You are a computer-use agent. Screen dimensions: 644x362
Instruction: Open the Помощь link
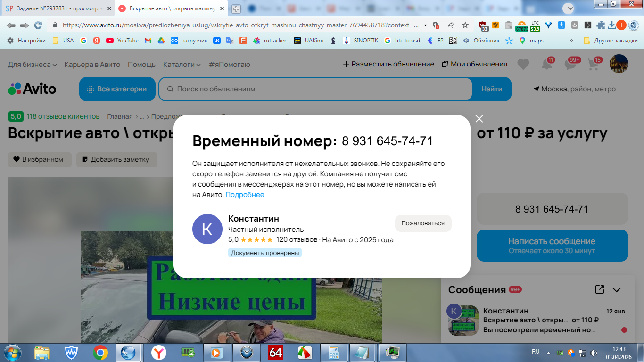141,64
